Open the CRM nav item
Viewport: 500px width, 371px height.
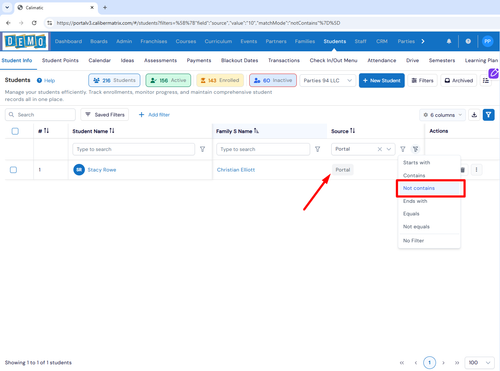pyautogui.click(x=382, y=41)
